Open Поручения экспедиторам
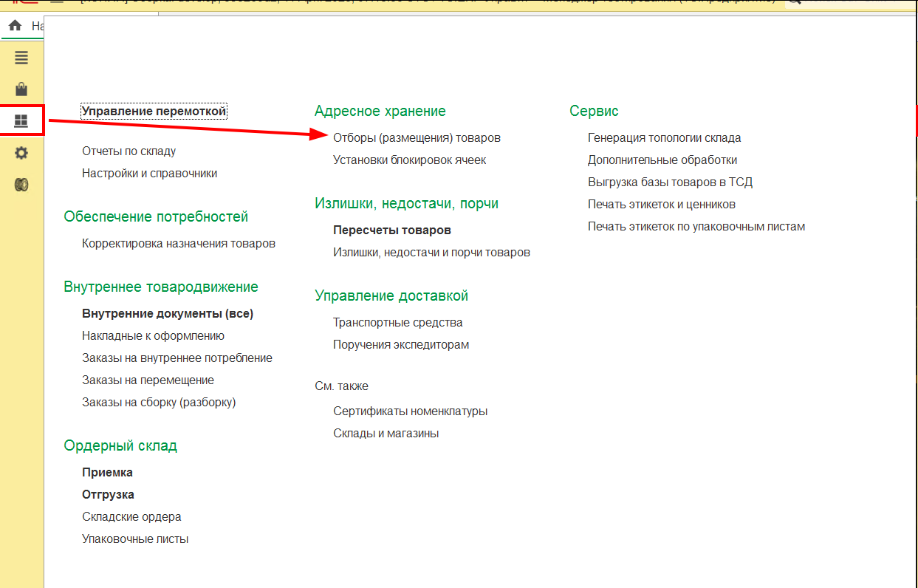The width and height of the screenshot is (918, 588). (x=401, y=345)
